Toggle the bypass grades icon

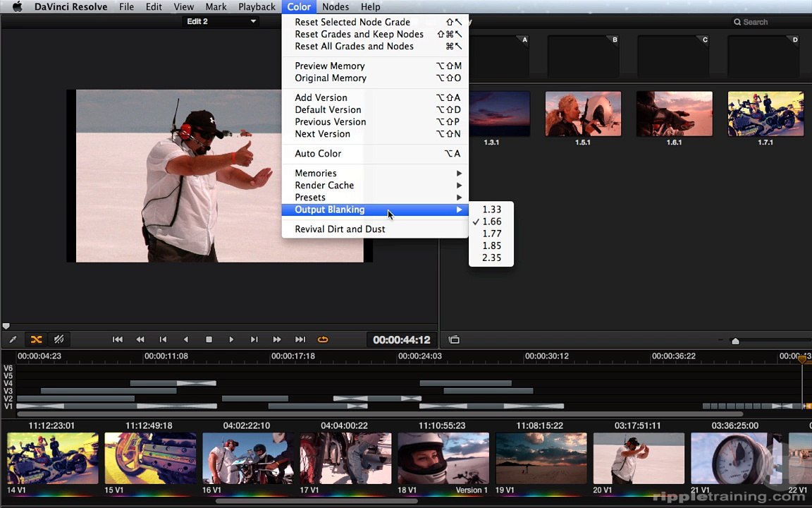(59, 339)
